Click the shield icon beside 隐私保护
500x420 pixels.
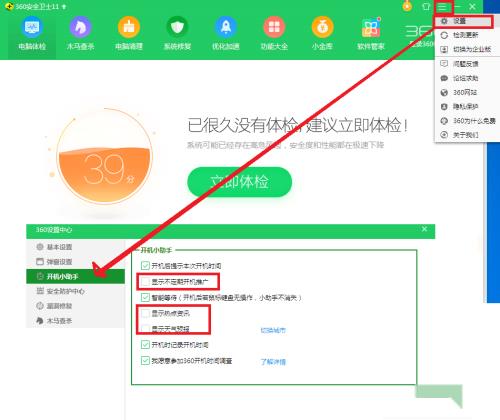444,107
